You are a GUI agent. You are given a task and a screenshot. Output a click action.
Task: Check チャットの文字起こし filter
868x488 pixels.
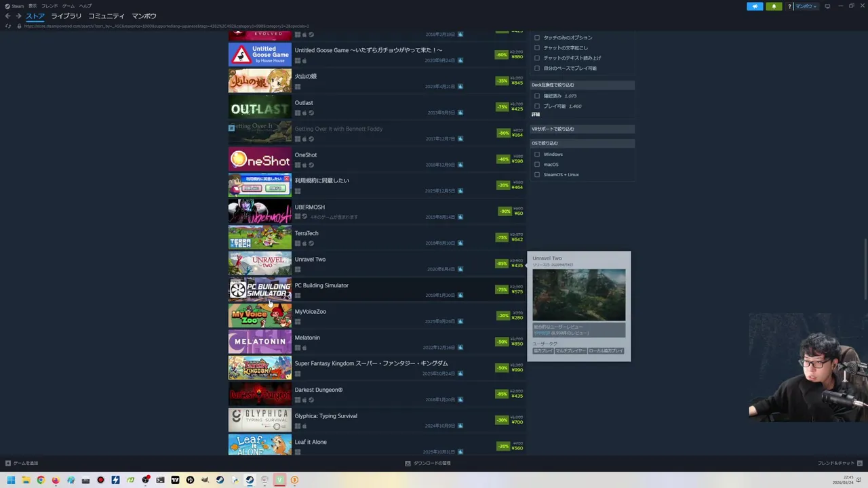tap(537, 48)
